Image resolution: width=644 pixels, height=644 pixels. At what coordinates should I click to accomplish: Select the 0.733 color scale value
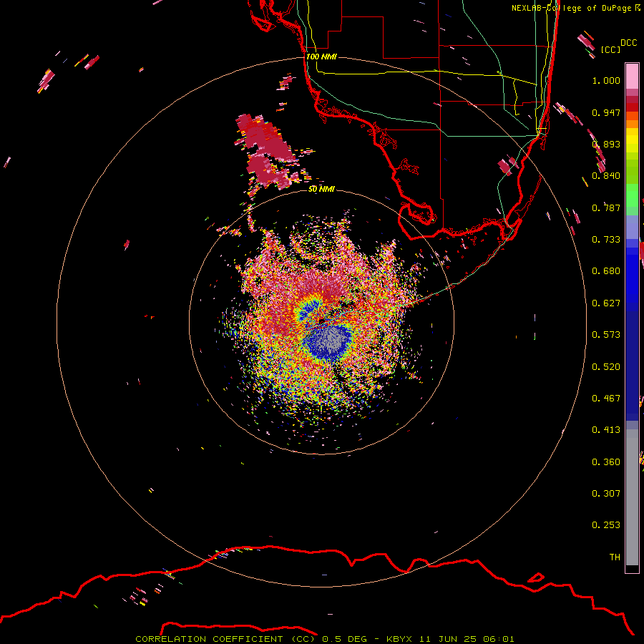pos(606,240)
